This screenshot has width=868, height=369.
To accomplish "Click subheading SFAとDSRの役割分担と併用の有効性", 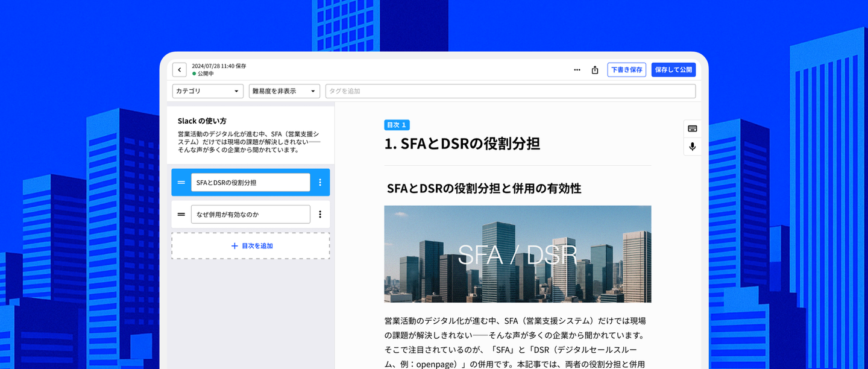I will [484, 188].
